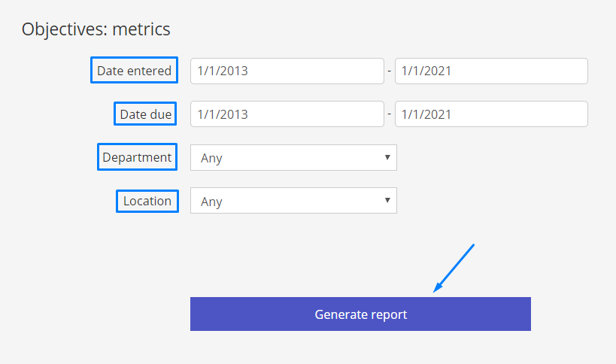Click the Objectives: metrics heading

point(96,29)
